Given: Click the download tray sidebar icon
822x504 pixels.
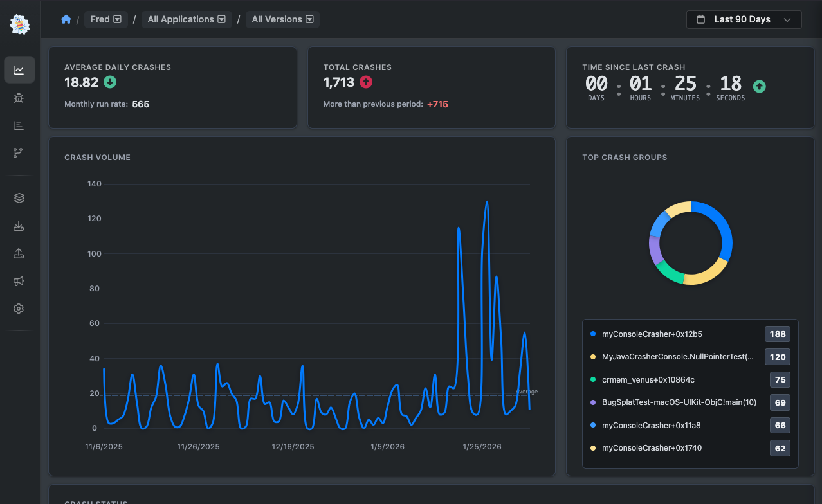Looking at the screenshot, I should coord(19,226).
